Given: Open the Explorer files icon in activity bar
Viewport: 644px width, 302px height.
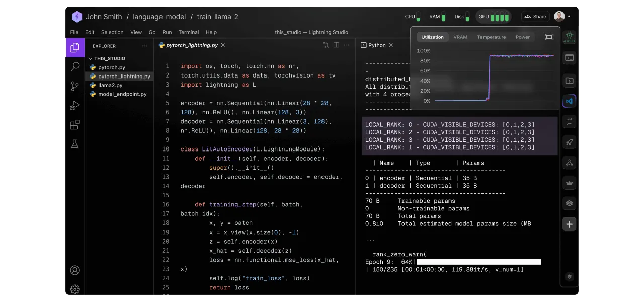Looking at the screenshot, I should [75, 47].
